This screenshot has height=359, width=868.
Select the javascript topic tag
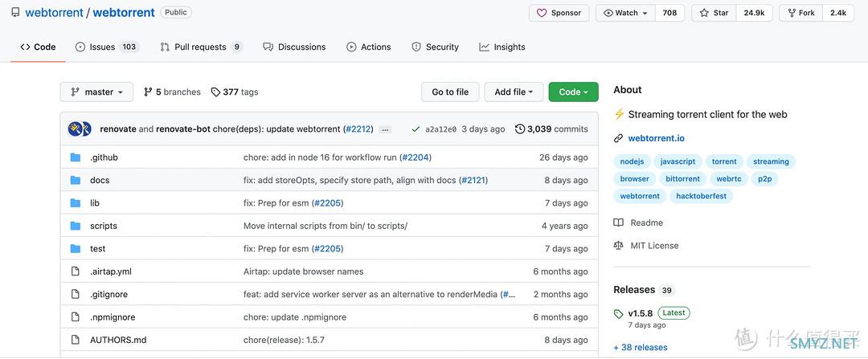point(678,161)
